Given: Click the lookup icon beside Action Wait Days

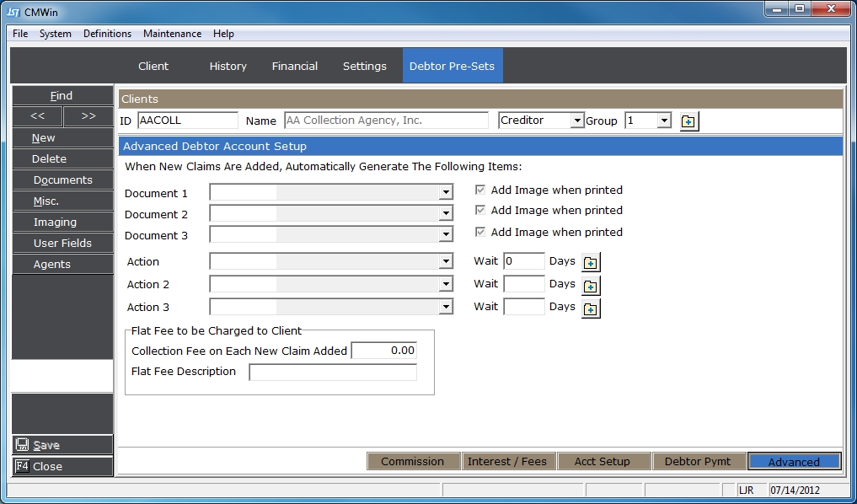Looking at the screenshot, I should (x=591, y=262).
